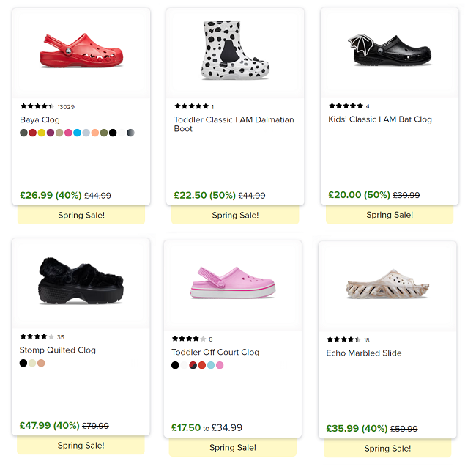Viewport: 476px width, 475px height.
Task: Open the Baya Clog star rating reviews
Action: (37, 107)
